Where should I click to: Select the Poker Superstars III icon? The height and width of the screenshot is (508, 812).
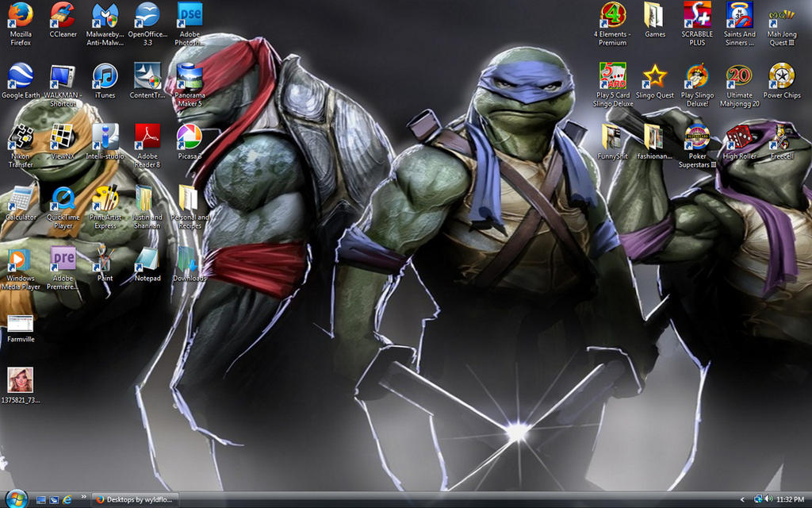pyautogui.click(x=697, y=137)
